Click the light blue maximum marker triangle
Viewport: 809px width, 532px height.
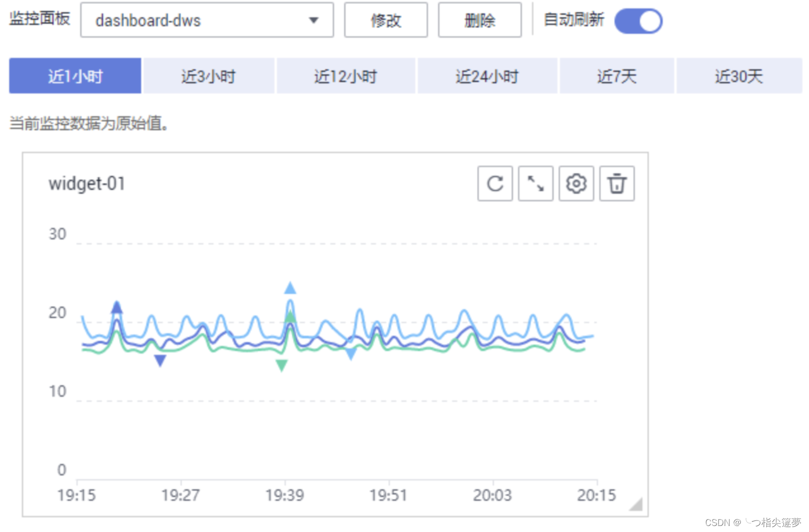[x=290, y=288]
